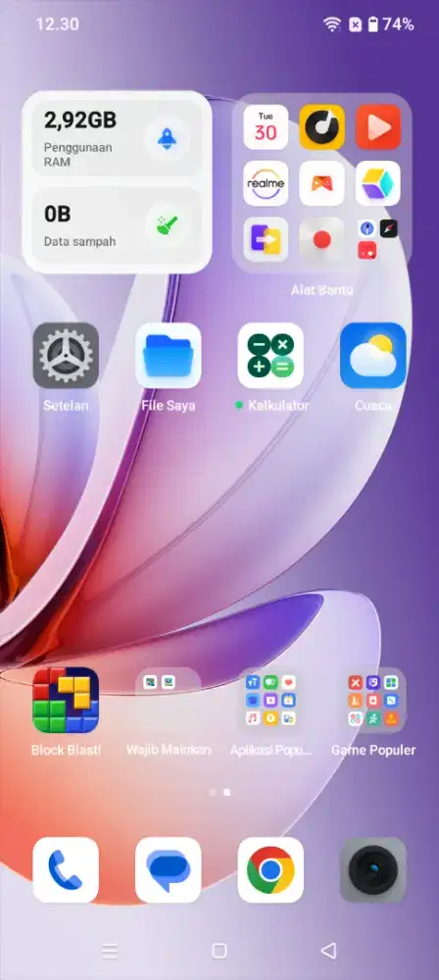The height and width of the screenshot is (980, 439).
Task: Open the Cuaca weather app
Action: pyautogui.click(x=373, y=356)
